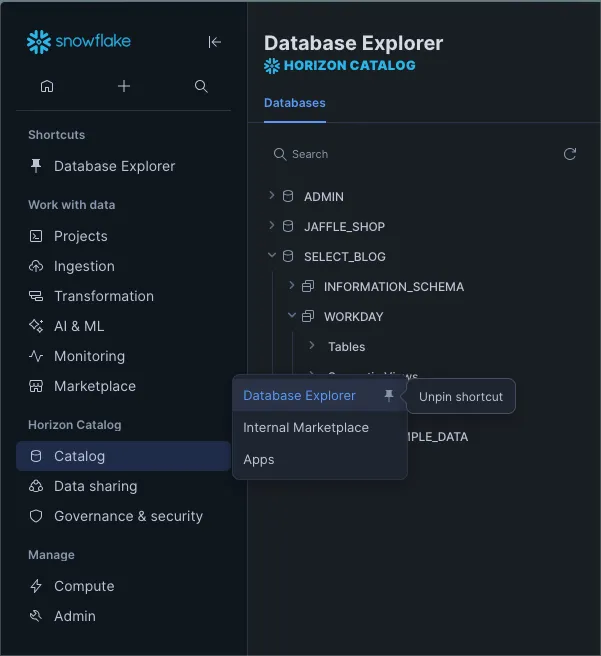Screen dimensions: 601x656
Task: Select the JAFFLE_SHOP database label
Action: (344, 227)
